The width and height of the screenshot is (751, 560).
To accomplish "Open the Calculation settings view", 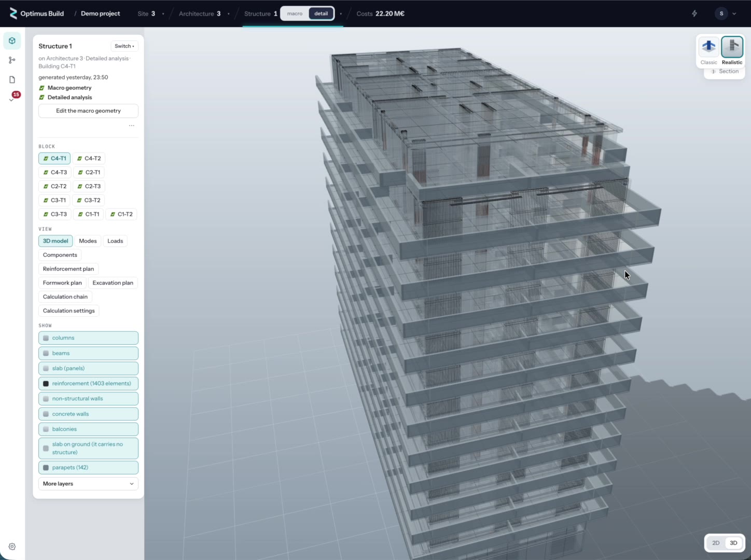I will coord(69,311).
